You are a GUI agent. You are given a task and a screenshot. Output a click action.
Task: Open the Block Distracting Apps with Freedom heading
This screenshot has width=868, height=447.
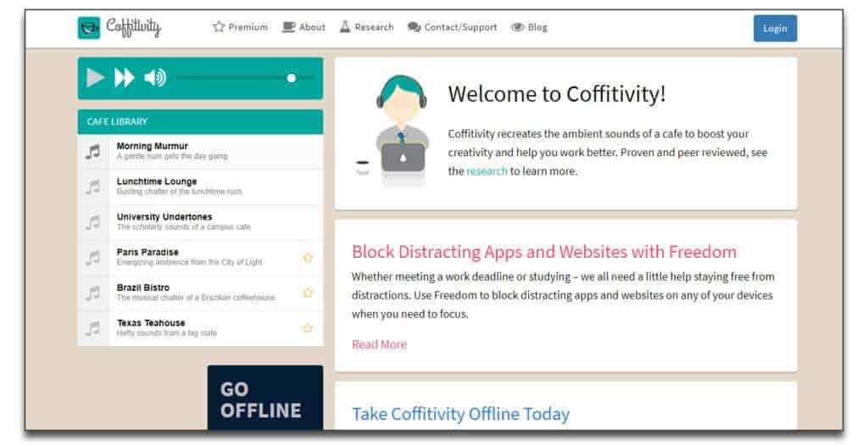(544, 252)
